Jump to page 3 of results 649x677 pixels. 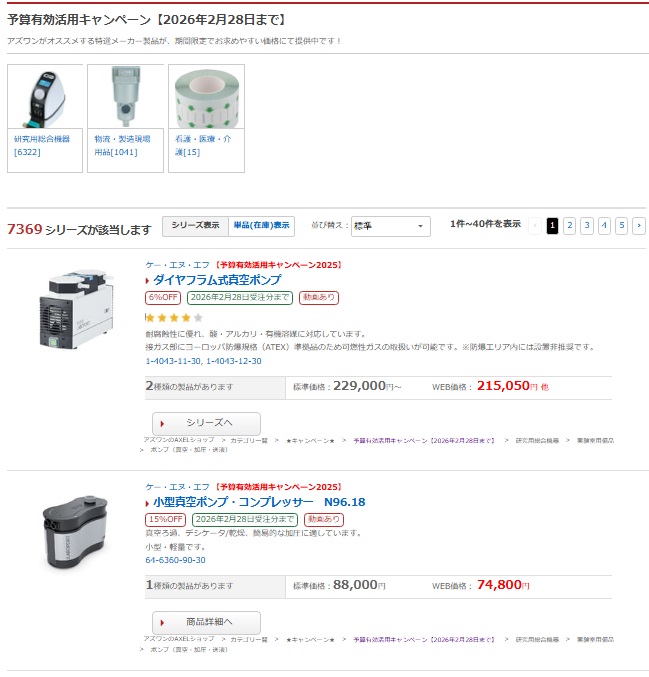click(587, 226)
